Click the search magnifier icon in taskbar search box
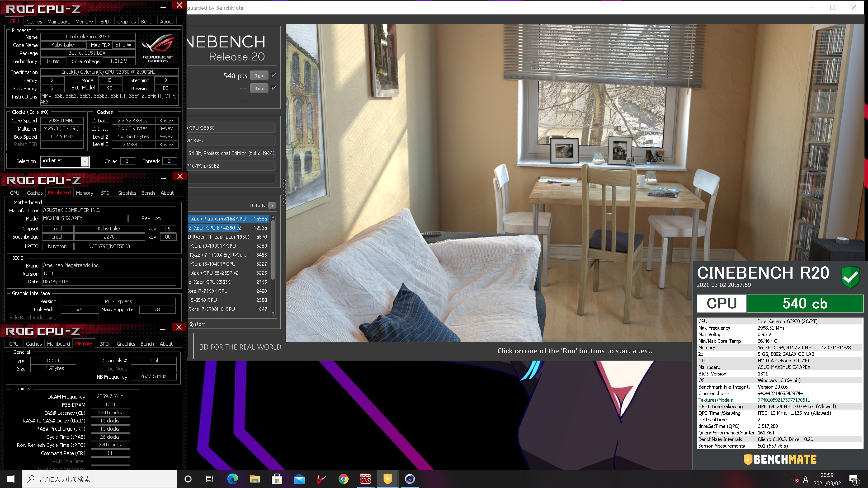This screenshot has width=868, height=488. [31, 479]
